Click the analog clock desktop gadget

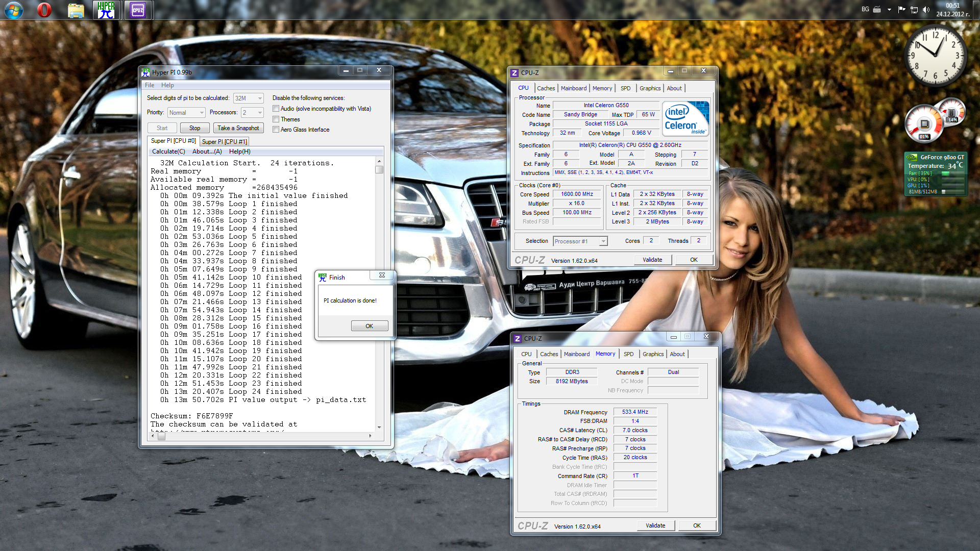[x=935, y=55]
